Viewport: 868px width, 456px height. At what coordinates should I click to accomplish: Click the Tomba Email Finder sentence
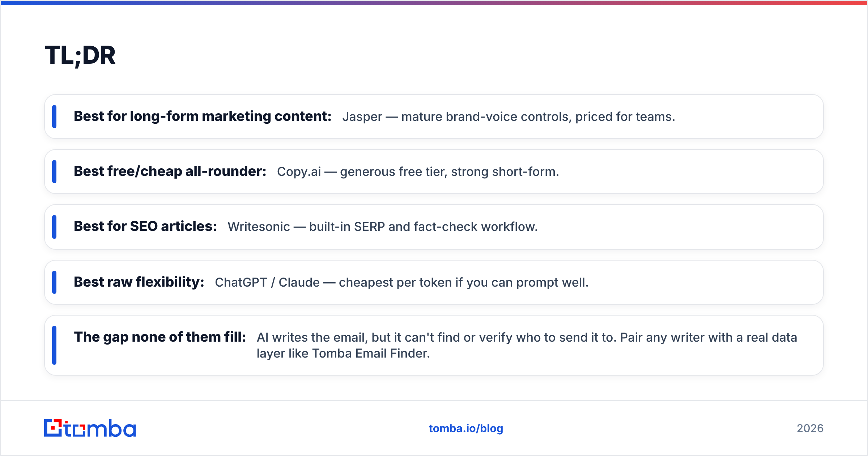pos(527,345)
